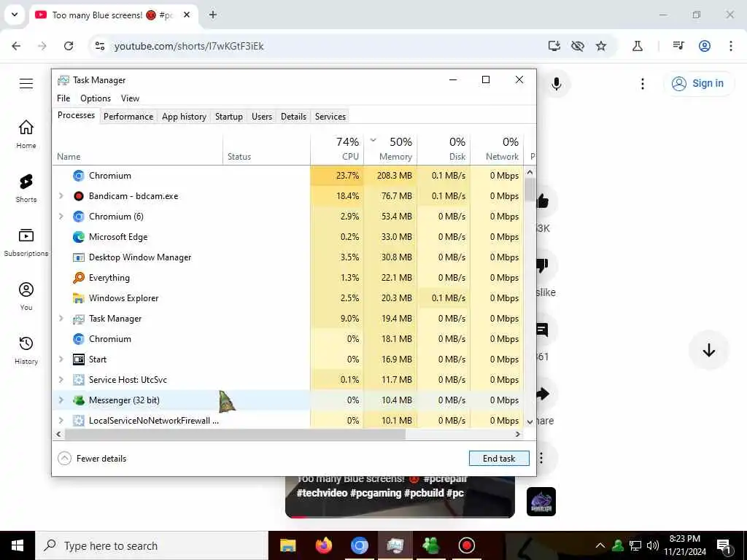Screen dimensions: 747x560
Task: Click the process list scroll down arrow
Action: (530, 422)
